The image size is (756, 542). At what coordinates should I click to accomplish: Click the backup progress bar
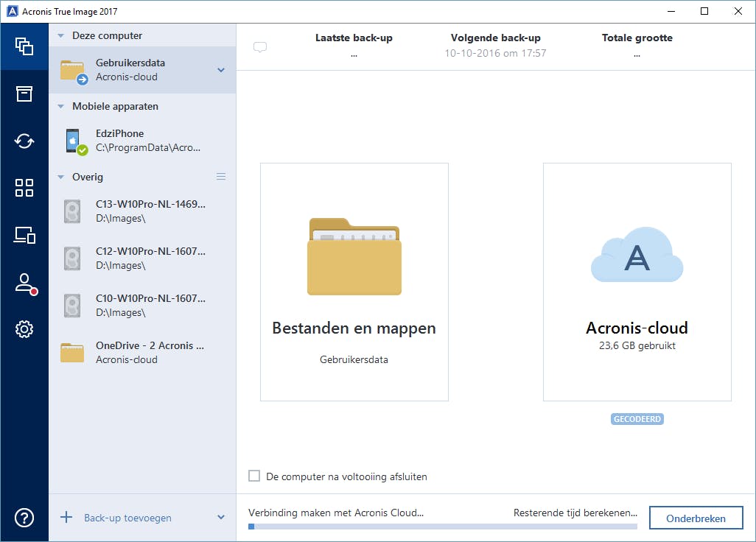443,527
